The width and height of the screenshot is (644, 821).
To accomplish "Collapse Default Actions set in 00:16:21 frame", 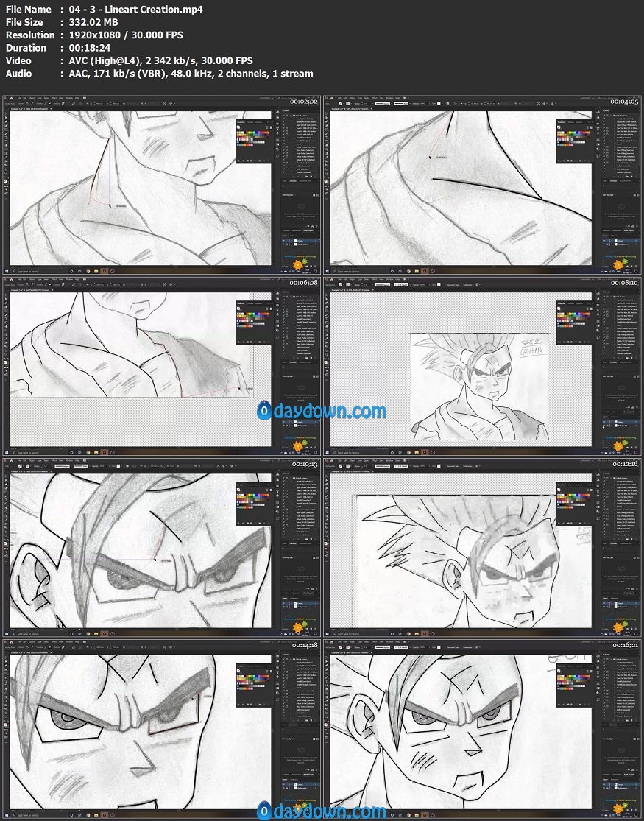I will (611, 659).
